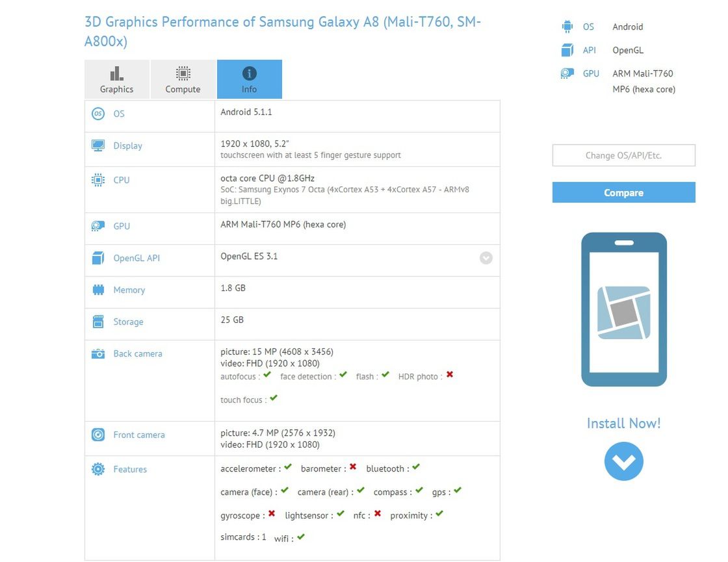The width and height of the screenshot is (728, 562).
Task: Click the phone illustration image
Action: 623,309
